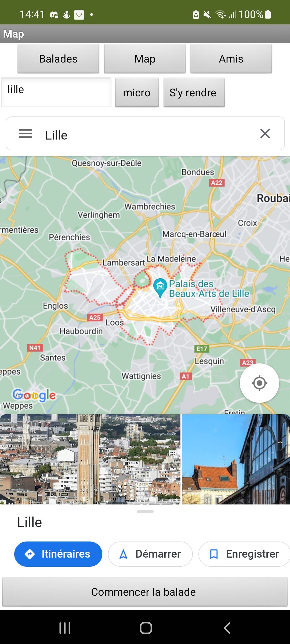This screenshot has width=290, height=644.
Task: Tap the S'y rendre button
Action: pos(194,93)
